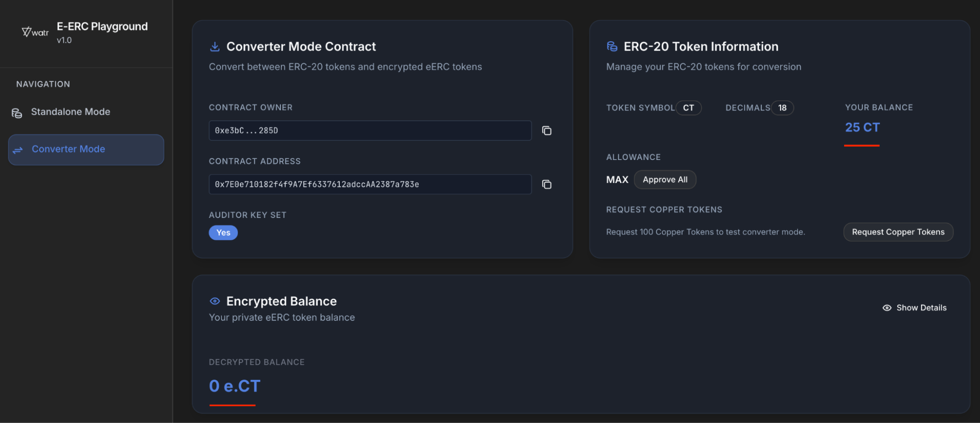
Task: Click the Yes auditor key badge
Action: (x=223, y=233)
